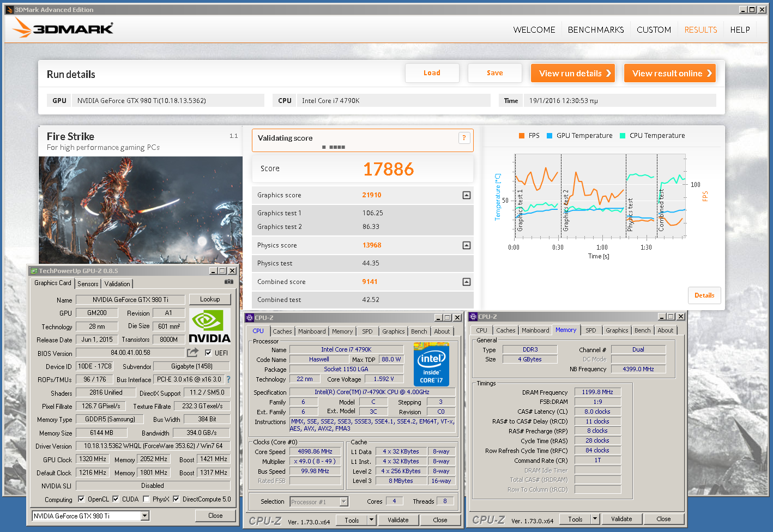Click the Graphics score value 21910
This screenshot has width=773, height=532.
[372, 195]
